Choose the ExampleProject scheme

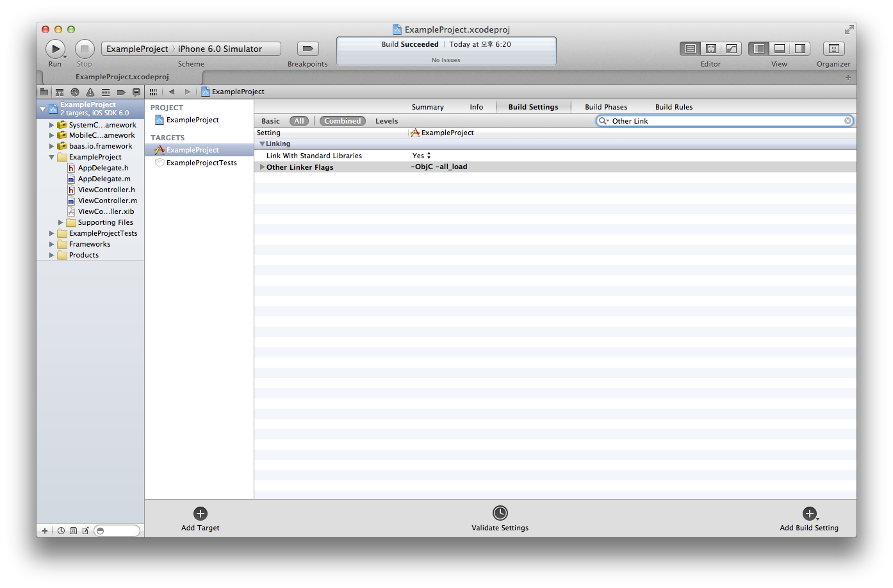137,49
